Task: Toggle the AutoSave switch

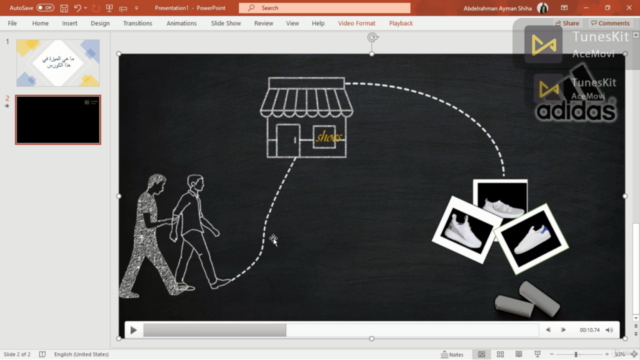Action: 45,8
